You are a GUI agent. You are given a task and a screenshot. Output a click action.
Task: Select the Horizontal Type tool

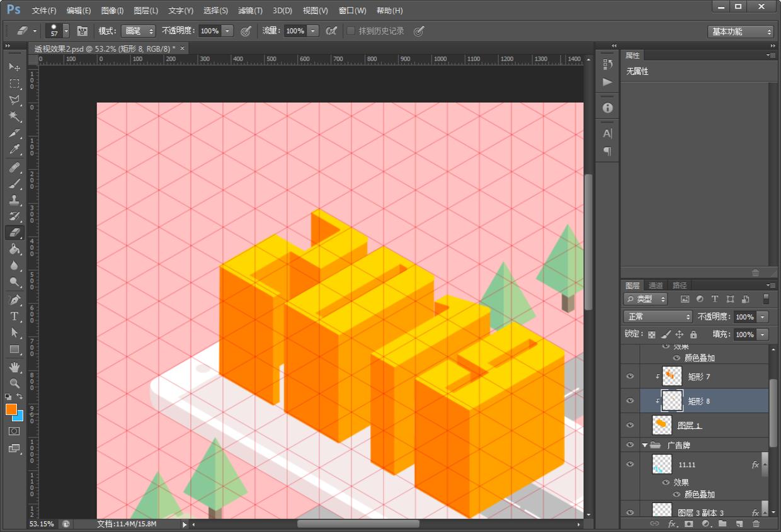pyautogui.click(x=14, y=316)
